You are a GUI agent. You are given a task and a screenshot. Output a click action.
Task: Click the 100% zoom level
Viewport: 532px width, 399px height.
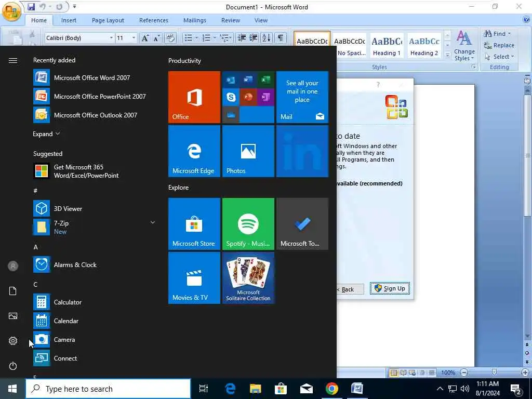[448, 373]
